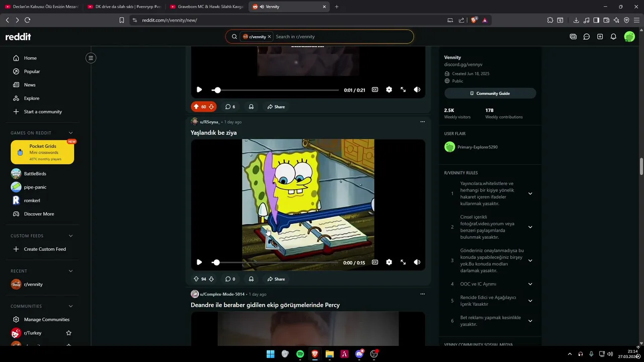Play the top video
Viewport: 644px width, 362px height.
199,89
